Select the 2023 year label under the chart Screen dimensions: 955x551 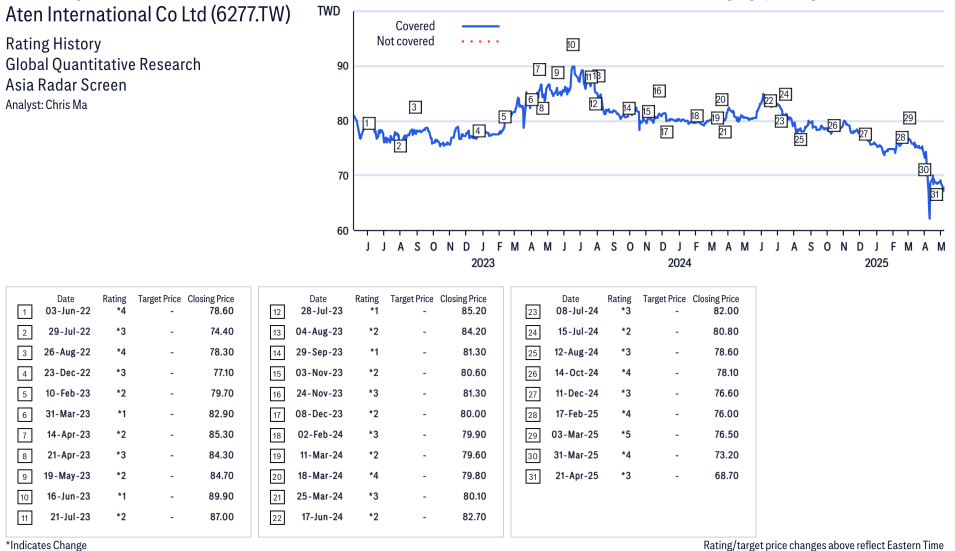coord(483,263)
